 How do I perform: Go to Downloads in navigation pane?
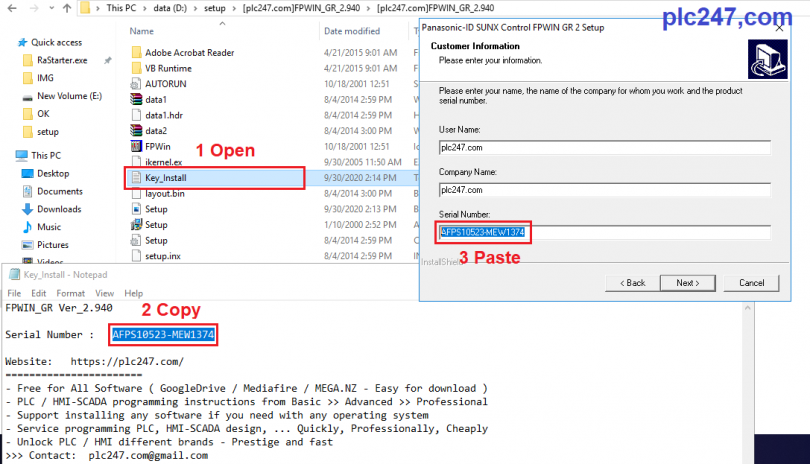point(59,209)
